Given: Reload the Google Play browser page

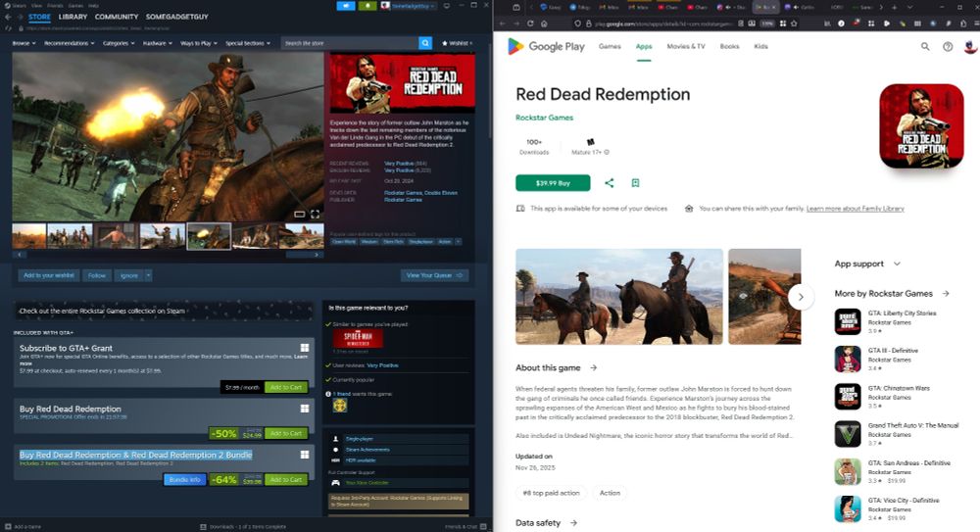Looking at the screenshot, I should pos(530,24).
